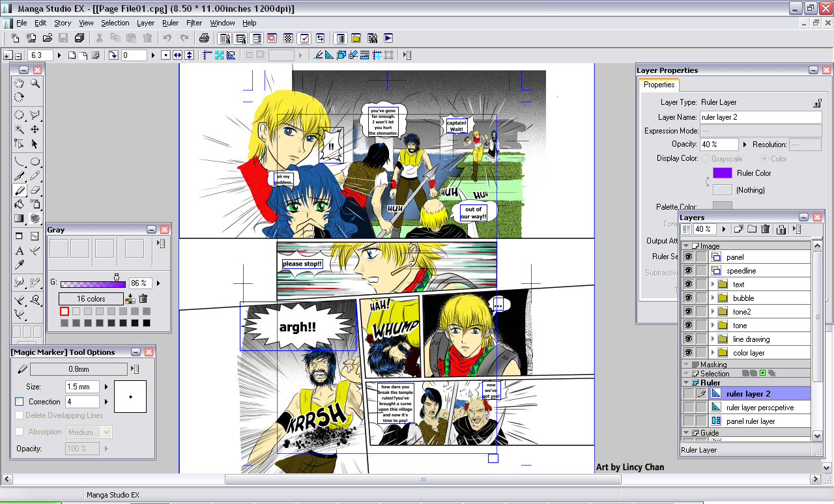Pick the black swatch in Gray palette
This screenshot has height=504, width=834.
pos(147,322)
